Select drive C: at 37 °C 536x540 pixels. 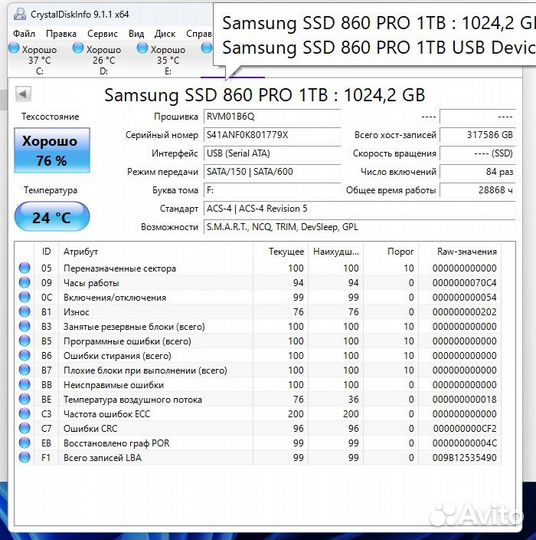(33, 59)
